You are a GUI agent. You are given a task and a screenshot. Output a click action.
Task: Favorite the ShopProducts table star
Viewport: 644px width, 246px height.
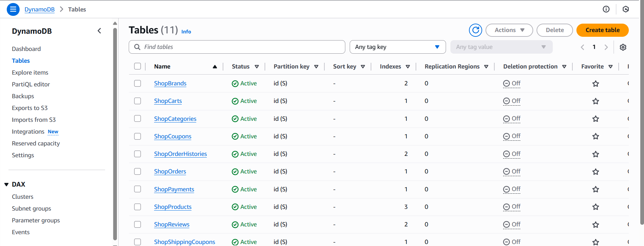pyautogui.click(x=596, y=207)
